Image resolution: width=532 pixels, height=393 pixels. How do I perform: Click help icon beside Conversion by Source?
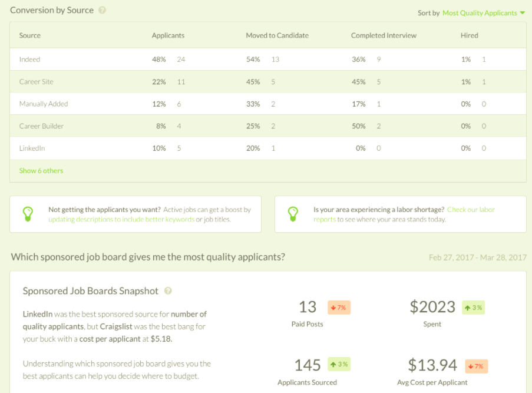pos(103,11)
